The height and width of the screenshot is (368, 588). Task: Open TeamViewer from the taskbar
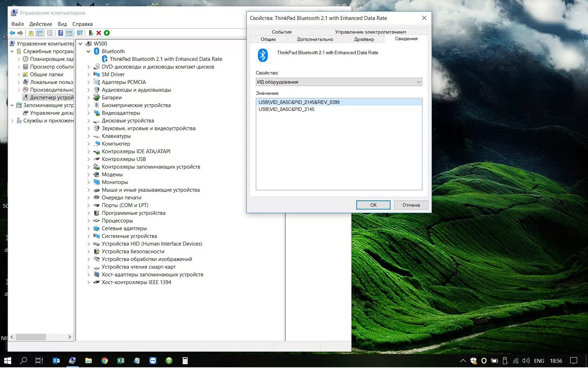(153, 361)
